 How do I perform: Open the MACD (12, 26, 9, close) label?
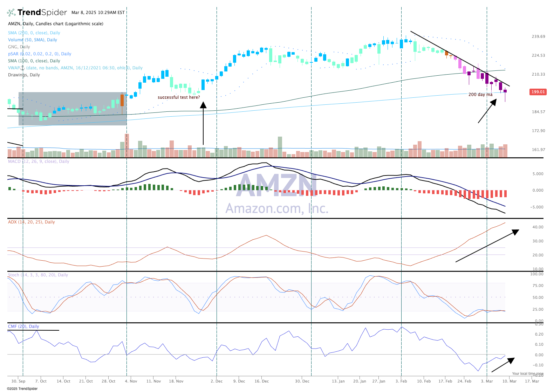(39, 161)
